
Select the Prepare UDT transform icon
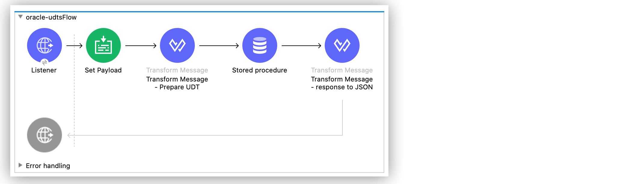177,45
